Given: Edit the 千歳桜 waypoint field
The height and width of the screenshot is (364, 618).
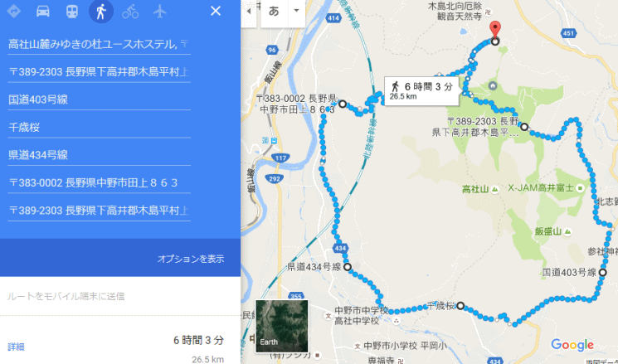Looking at the screenshot, I should pos(99,127).
